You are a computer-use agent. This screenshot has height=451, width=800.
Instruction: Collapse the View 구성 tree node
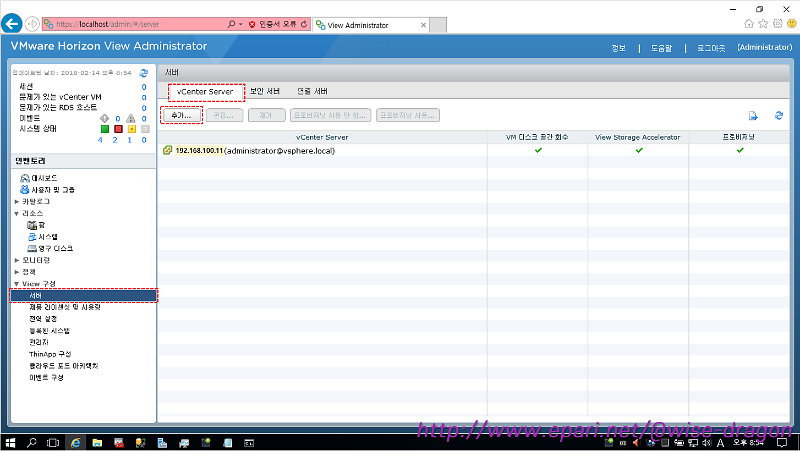coord(17,284)
